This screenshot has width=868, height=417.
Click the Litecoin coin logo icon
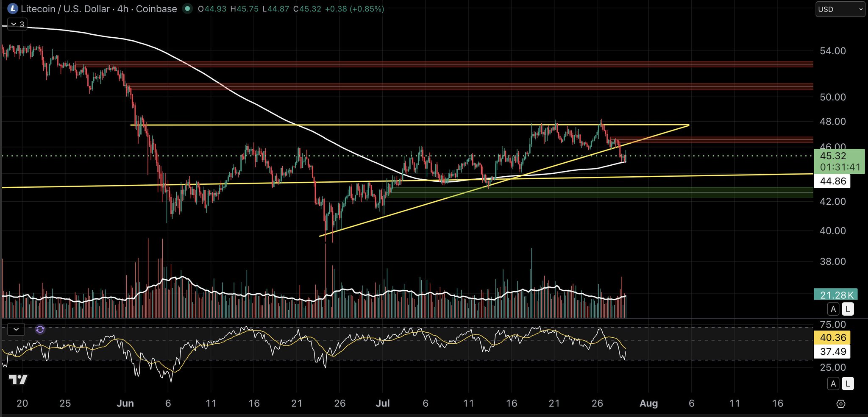point(13,8)
